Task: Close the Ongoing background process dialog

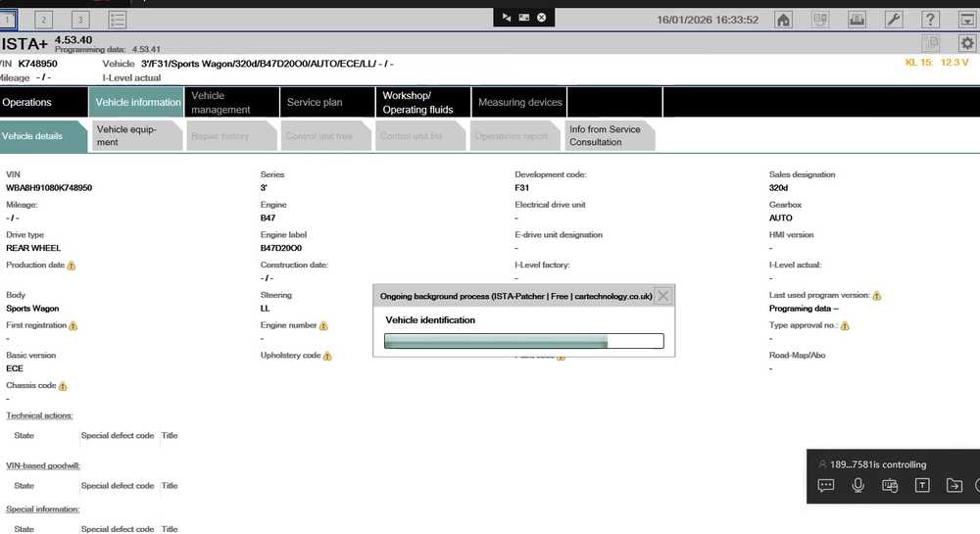Action: [663, 296]
